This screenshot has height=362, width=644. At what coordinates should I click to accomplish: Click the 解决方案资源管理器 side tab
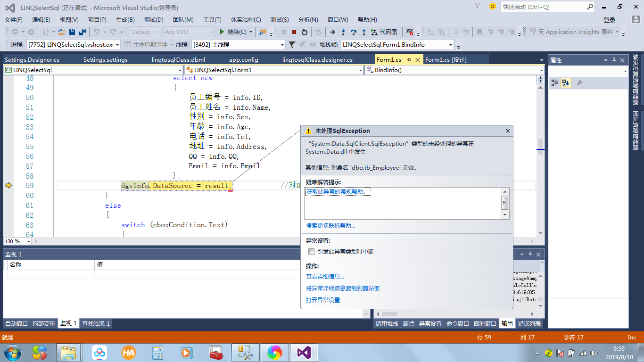pos(636,79)
